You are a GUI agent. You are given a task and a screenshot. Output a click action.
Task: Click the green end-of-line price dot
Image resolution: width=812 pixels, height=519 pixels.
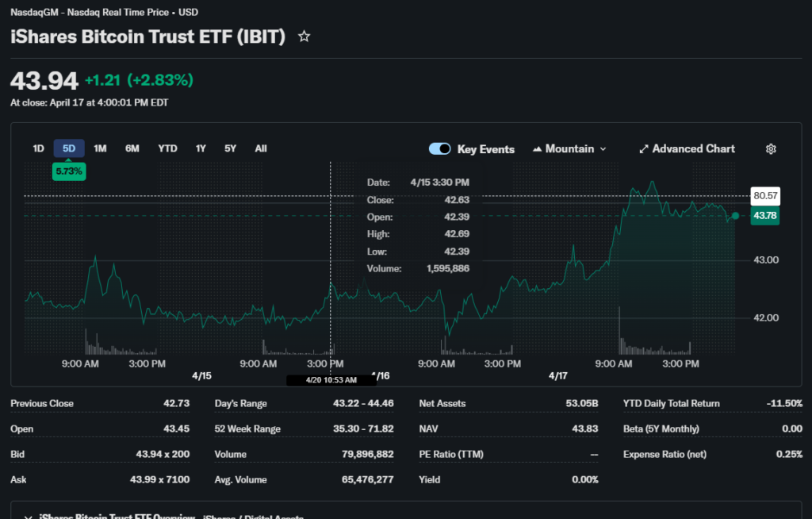(735, 216)
